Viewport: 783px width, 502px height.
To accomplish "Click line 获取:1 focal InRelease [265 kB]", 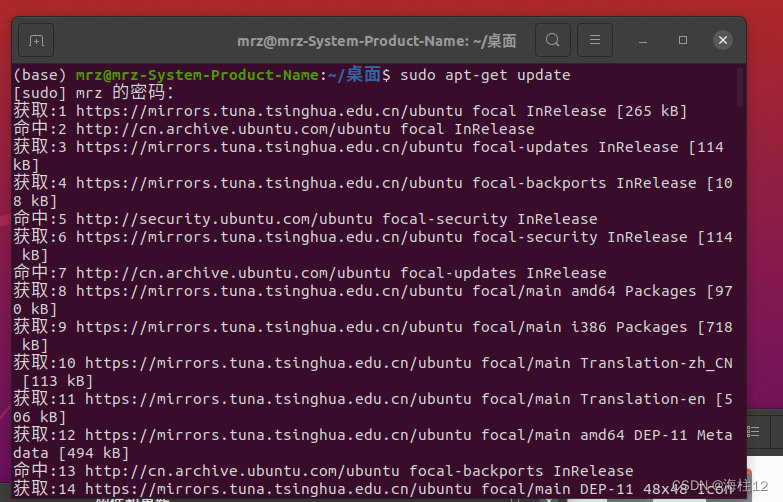I will pos(350,111).
